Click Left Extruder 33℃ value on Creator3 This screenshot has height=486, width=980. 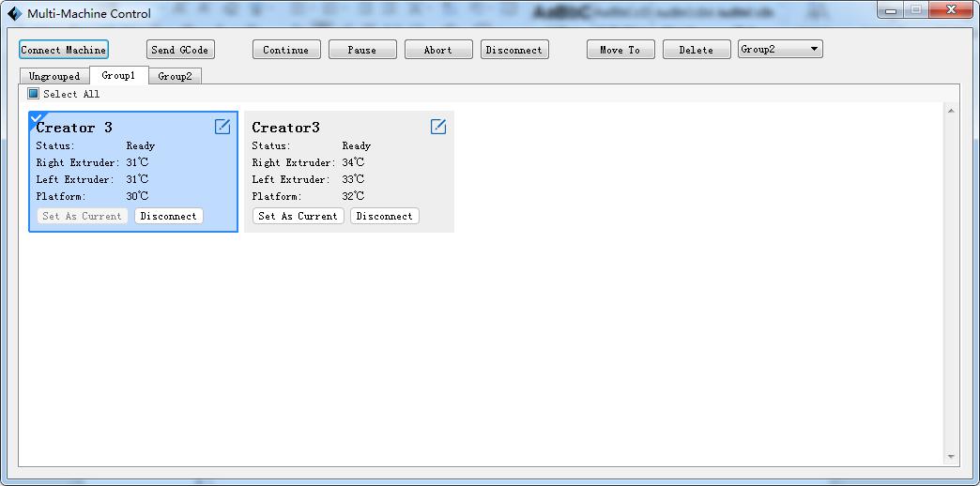point(353,179)
